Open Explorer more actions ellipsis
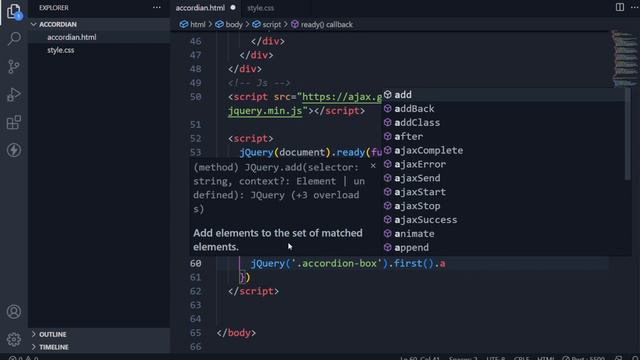The width and height of the screenshot is (640, 360). tap(157, 8)
